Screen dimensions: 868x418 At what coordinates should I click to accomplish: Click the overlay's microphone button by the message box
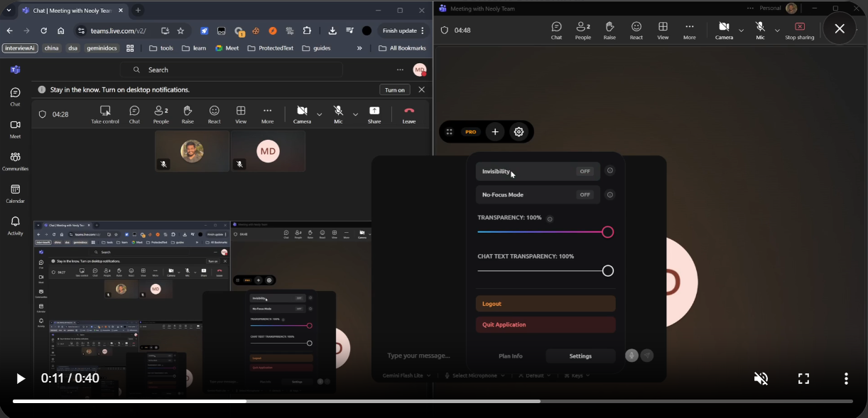631,356
